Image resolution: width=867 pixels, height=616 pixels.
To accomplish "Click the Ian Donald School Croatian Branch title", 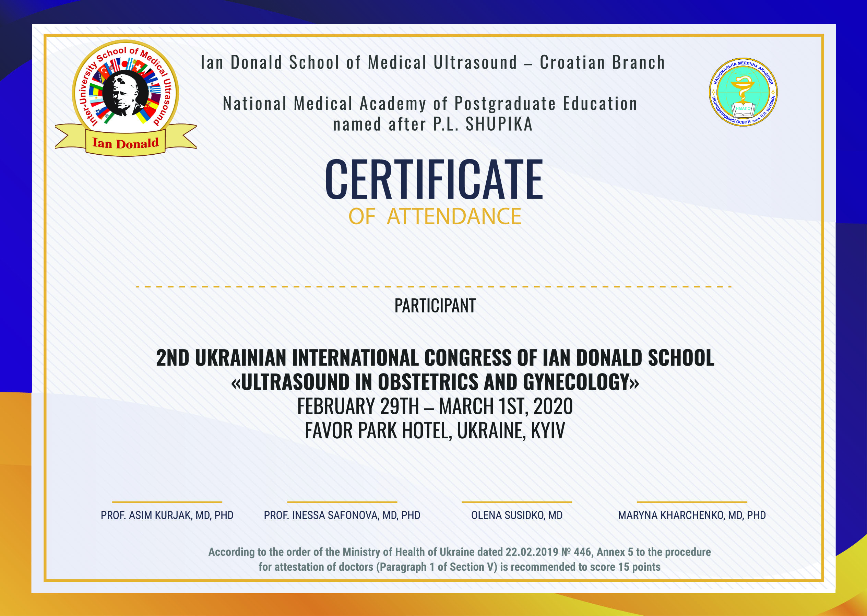I will pos(433,62).
